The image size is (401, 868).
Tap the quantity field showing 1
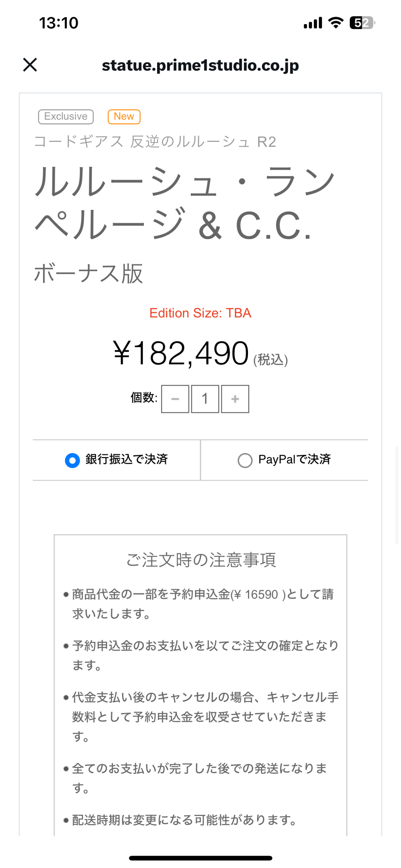pyautogui.click(x=205, y=399)
